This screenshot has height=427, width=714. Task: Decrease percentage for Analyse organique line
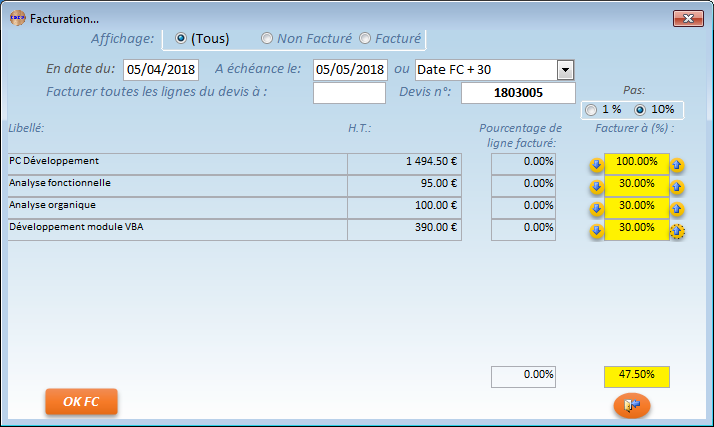coord(596,209)
